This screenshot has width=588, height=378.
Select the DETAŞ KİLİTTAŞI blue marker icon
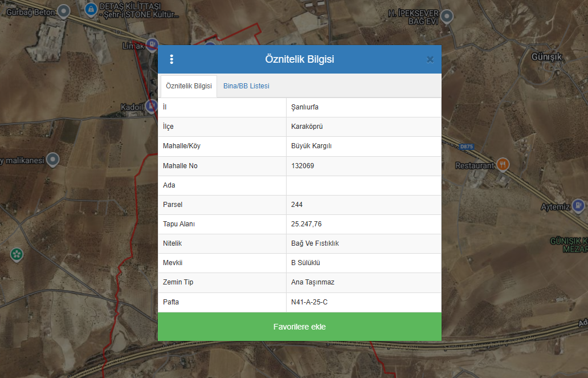[90, 9]
